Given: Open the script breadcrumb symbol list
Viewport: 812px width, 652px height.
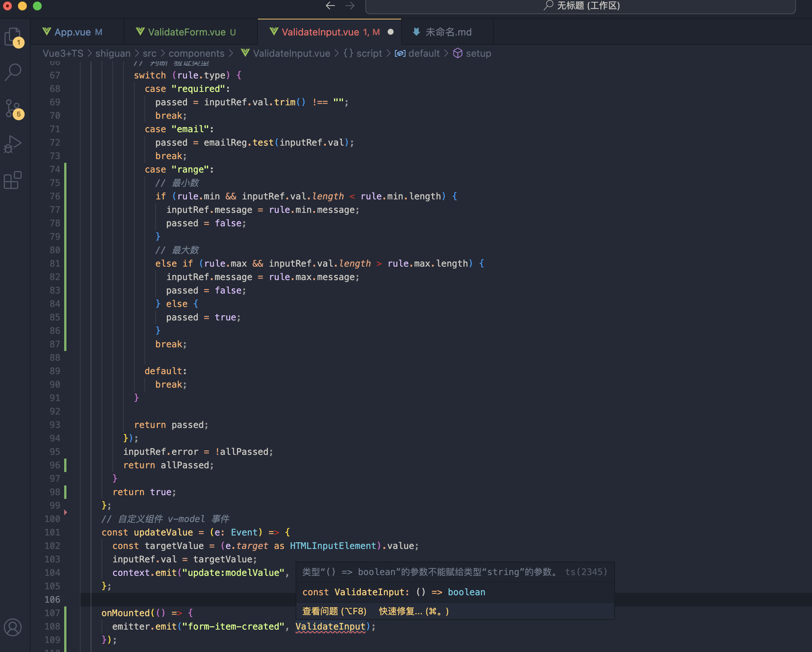Looking at the screenshot, I should (x=363, y=53).
